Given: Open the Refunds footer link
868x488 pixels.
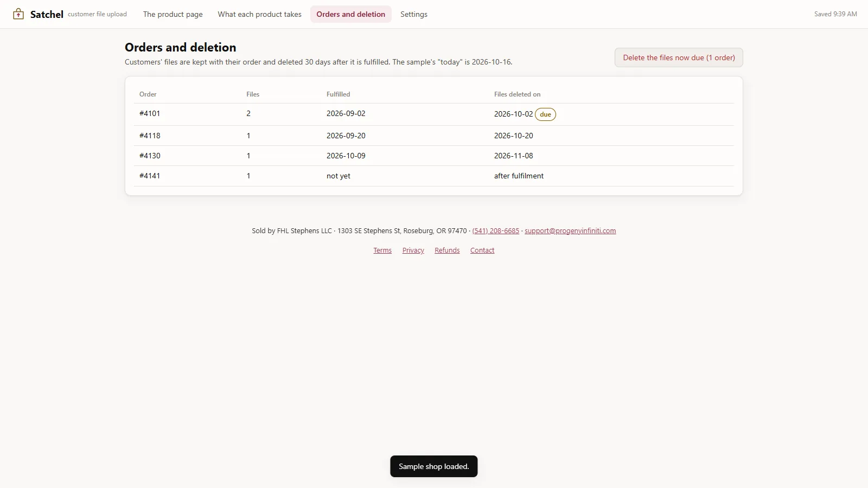Looking at the screenshot, I should [447, 250].
